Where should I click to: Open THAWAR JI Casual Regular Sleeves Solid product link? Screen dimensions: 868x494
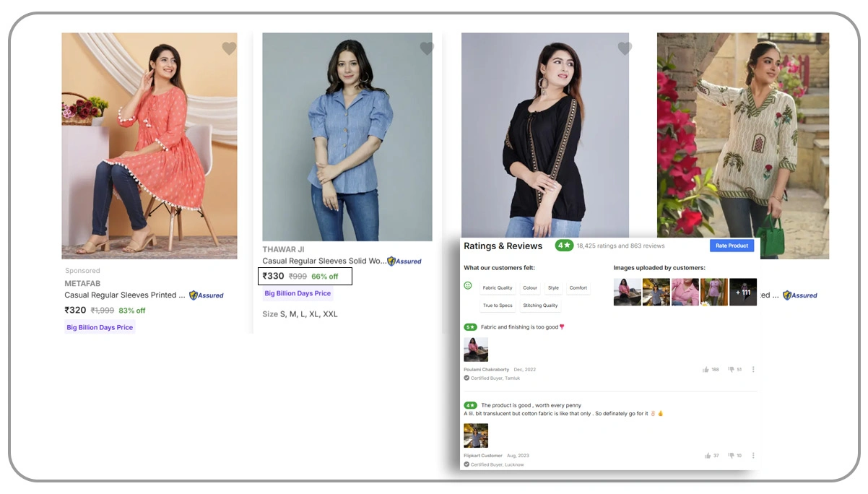tap(324, 261)
